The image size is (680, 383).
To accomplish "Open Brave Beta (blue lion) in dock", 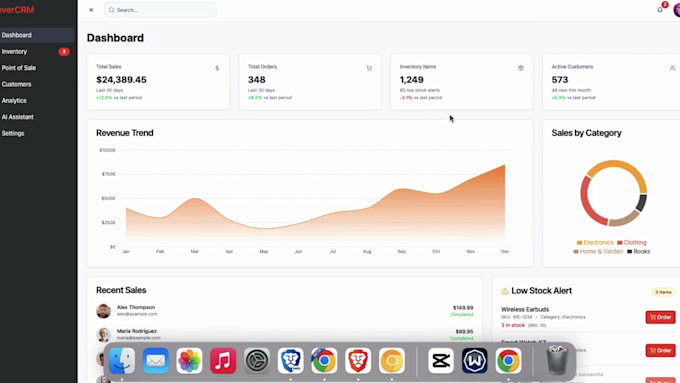I will (x=291, y=360).
